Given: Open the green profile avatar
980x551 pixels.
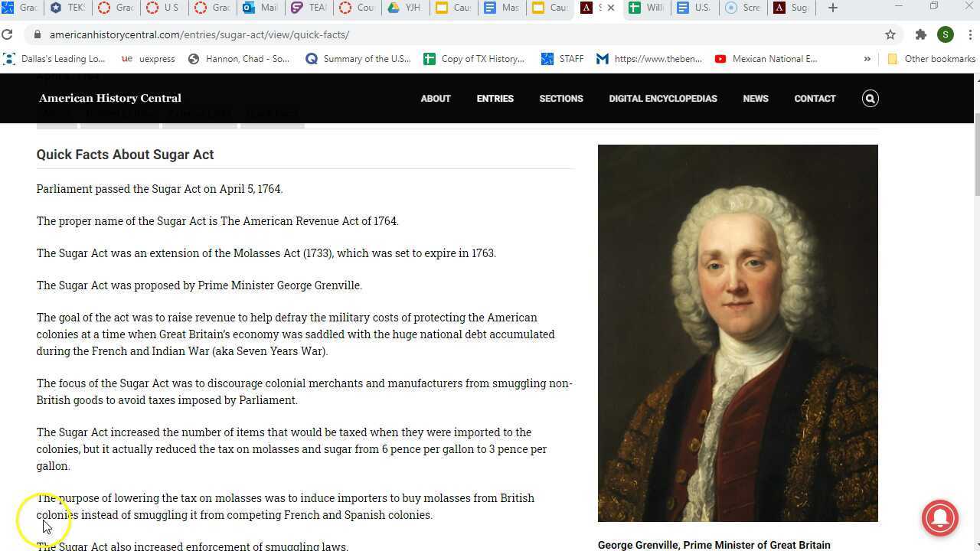Looking at the screenshot, I should [946, 34].
